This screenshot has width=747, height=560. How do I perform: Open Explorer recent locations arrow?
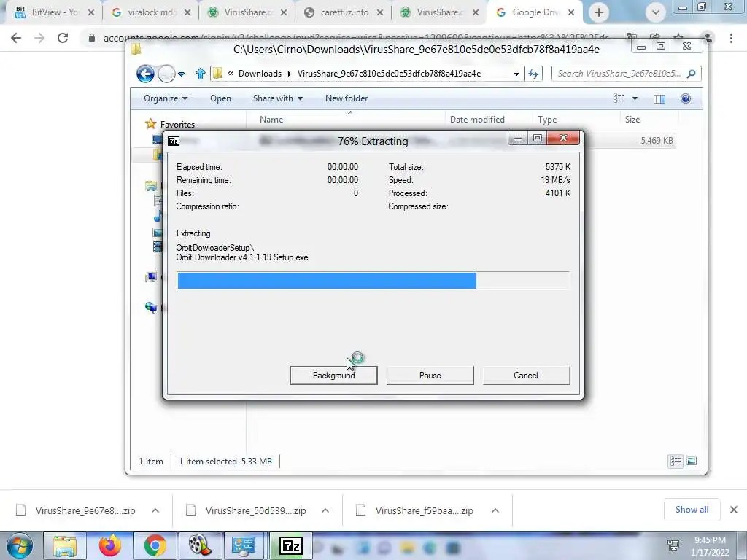[181, 74]
